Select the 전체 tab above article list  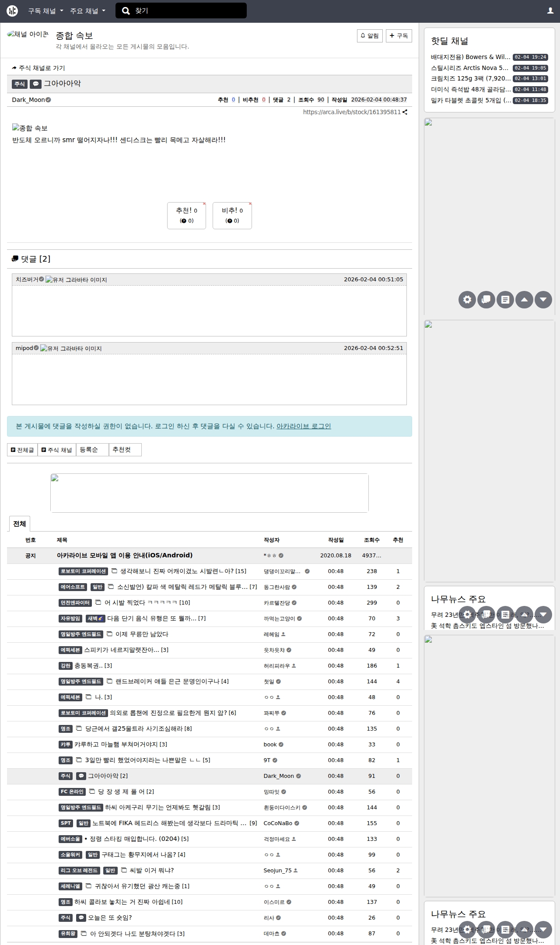20,524
